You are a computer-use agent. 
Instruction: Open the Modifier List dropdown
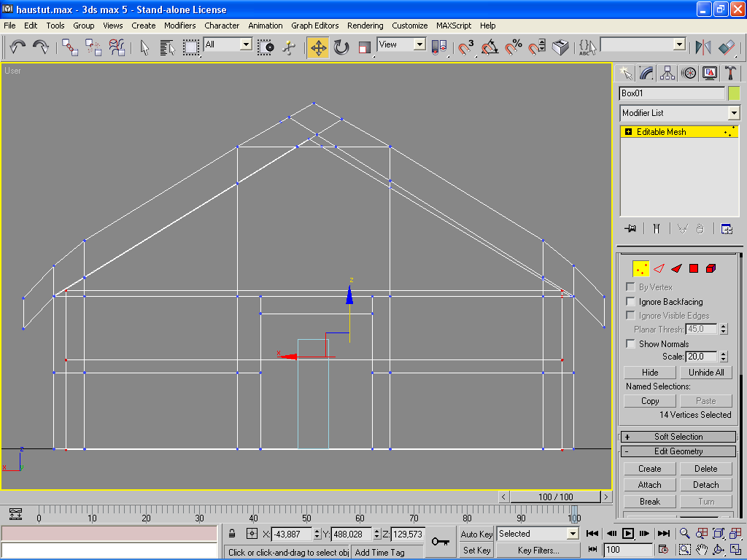click(x=733, y=113)
